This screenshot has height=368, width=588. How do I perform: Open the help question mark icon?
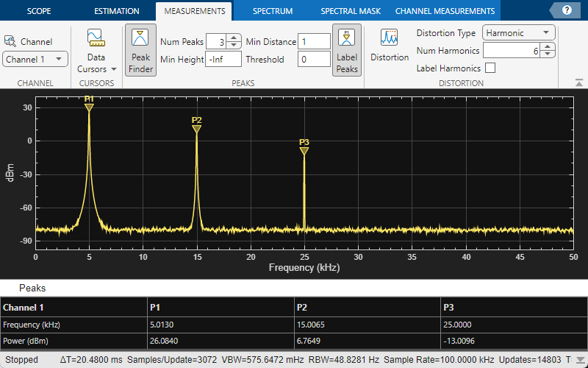pyautogui.click(x=567, y=10)
